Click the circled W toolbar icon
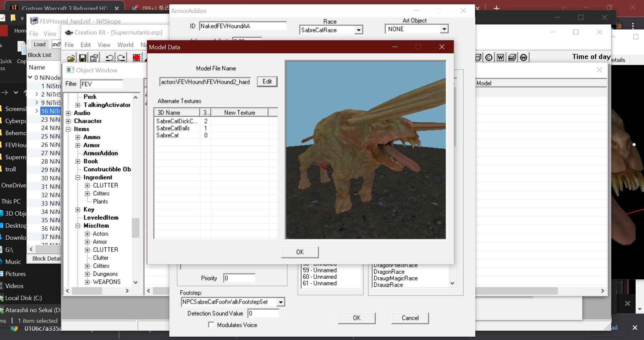Image resolution: width=644 pixels, height=340 pixels. 524,57
